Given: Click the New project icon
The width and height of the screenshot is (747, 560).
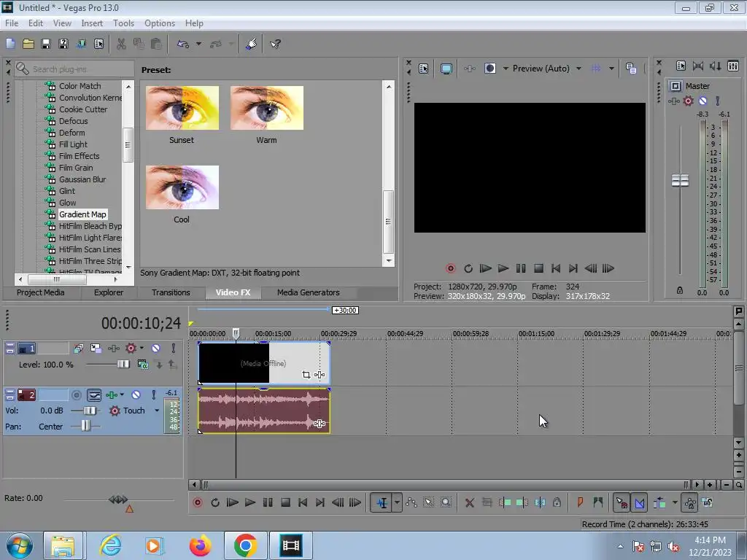Looking at the screenshot, I should (10, 44).
